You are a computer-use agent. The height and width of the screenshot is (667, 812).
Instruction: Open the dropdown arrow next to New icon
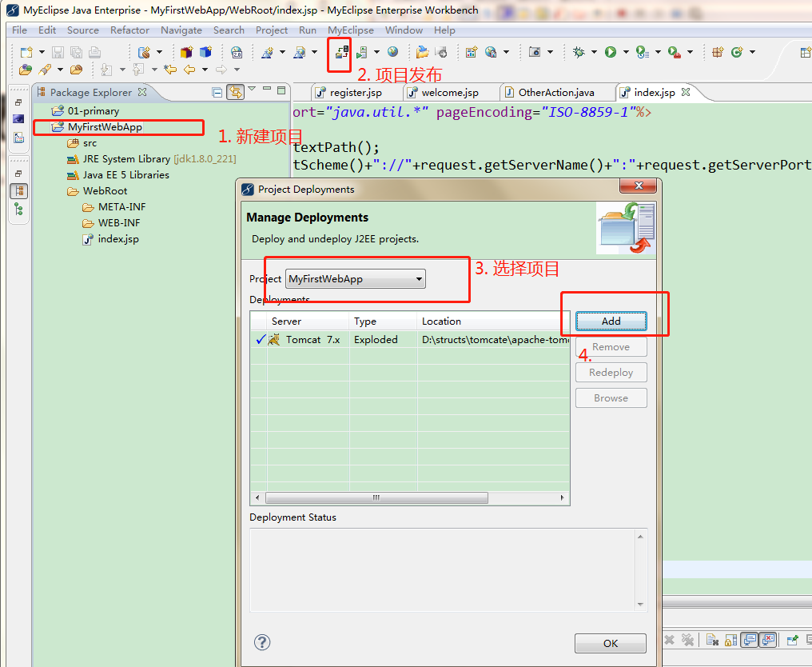pos(42,52)
